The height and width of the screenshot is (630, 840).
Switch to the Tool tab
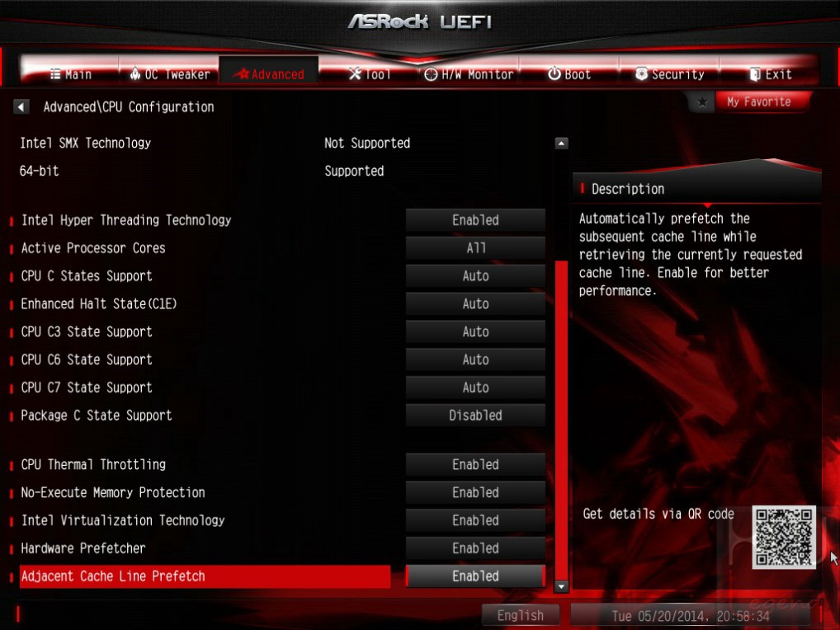click(x=369, y=74)
